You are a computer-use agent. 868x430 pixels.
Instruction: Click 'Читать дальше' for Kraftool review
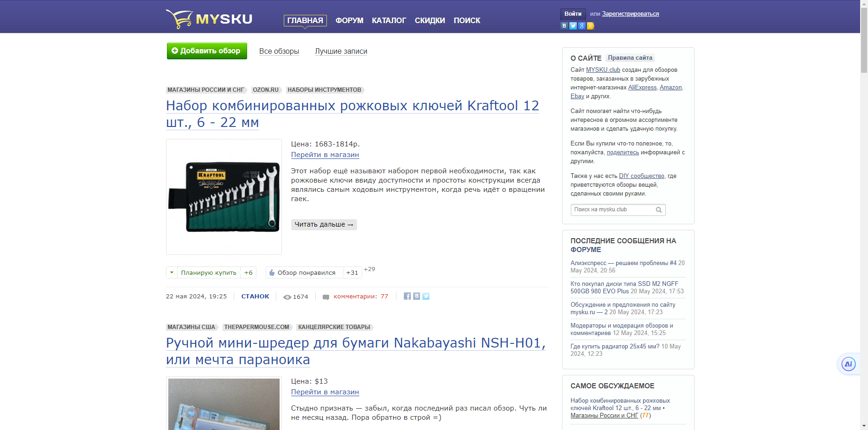(x=324, y=224)
